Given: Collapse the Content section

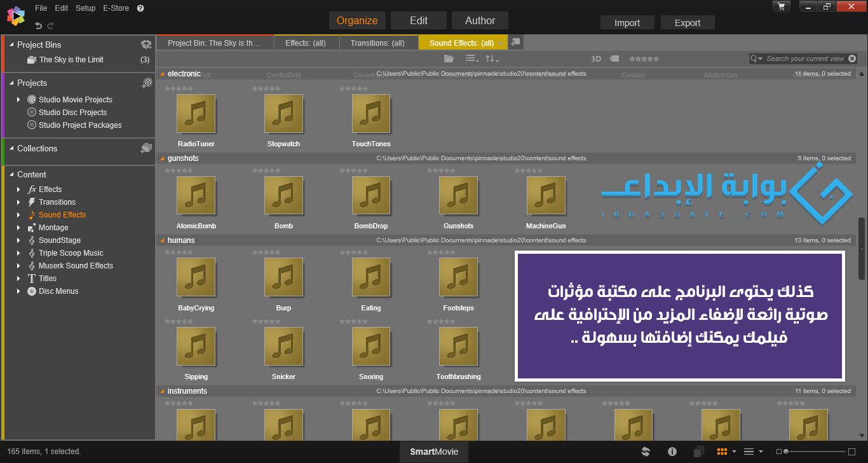Looking at the screenshot, I should tap(11, 174).
